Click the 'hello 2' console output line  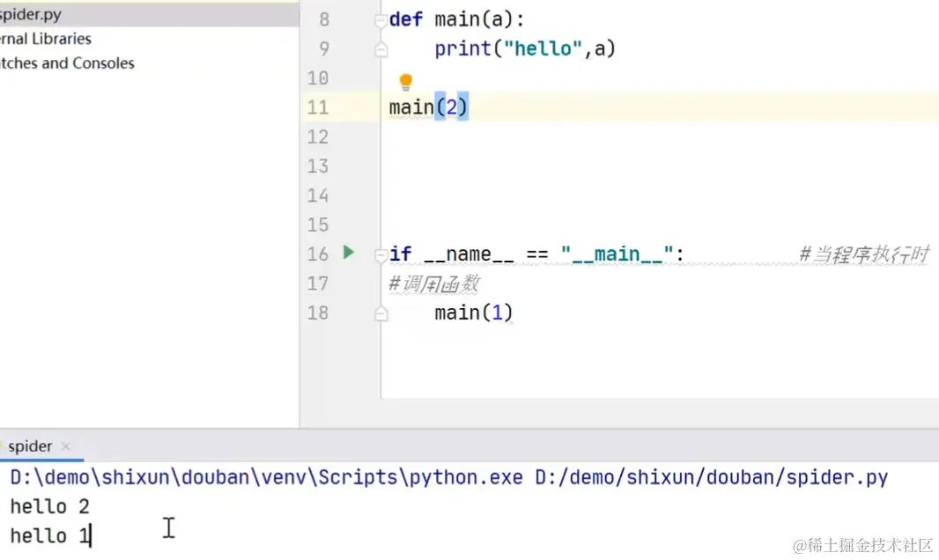(49, 507)
